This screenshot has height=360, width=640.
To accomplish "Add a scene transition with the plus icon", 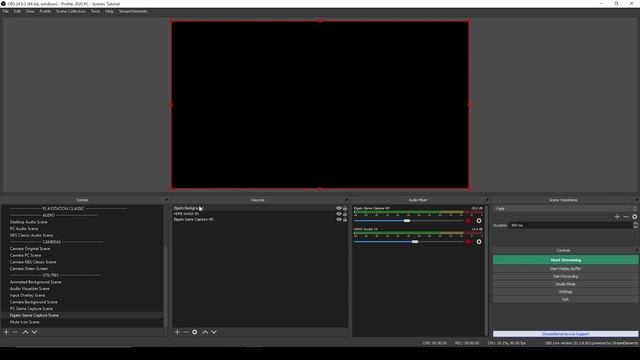I will pyautogui.click(x=617, y=217).
